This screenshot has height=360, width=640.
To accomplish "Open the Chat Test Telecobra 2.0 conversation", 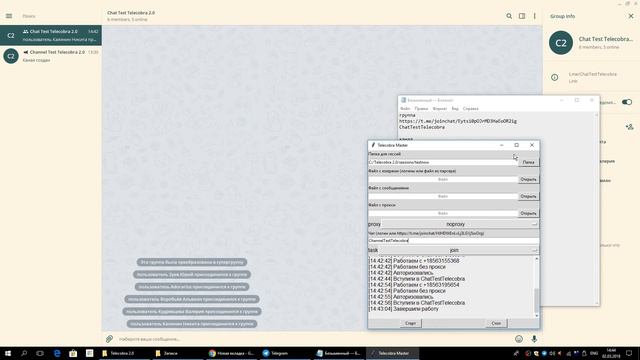I will [51, 35].
